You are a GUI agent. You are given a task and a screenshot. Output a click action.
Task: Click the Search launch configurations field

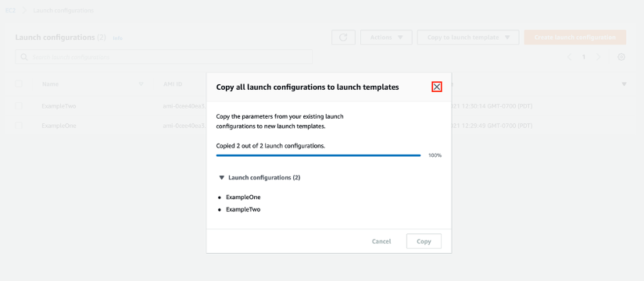coord(163,57)
